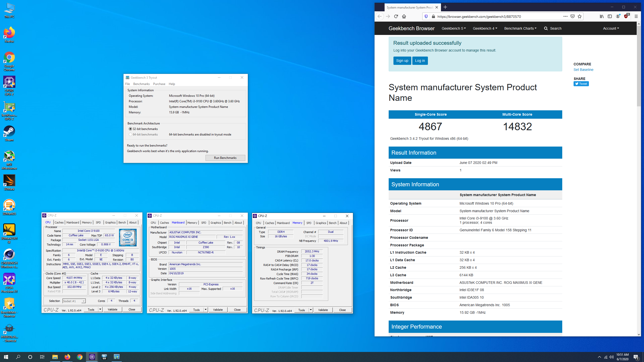
Task: Open the MSI Afterburner desktop shortcut
Action: coord(9,160)
